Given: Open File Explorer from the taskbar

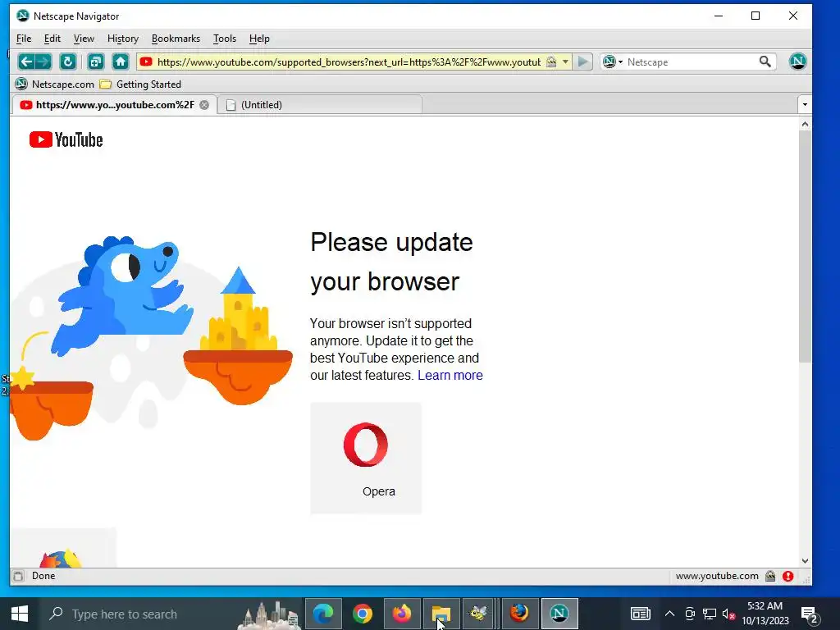Looking at the screenshot, I should (x=441, y=614).
